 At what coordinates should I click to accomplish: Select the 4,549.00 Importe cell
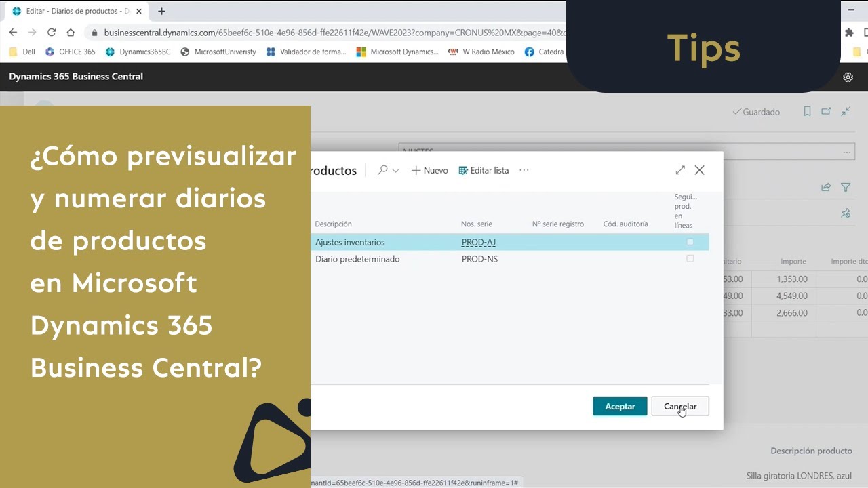[x=792, y=296]
